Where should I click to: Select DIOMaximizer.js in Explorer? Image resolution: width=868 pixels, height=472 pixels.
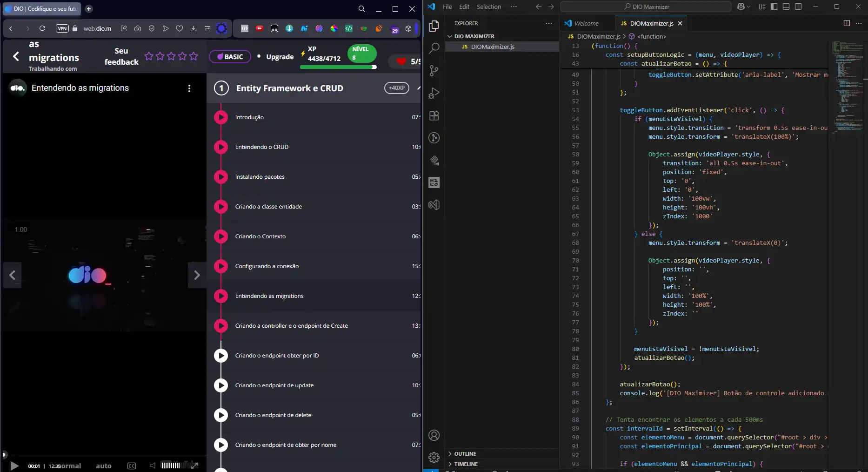click(x=501, y=47)
